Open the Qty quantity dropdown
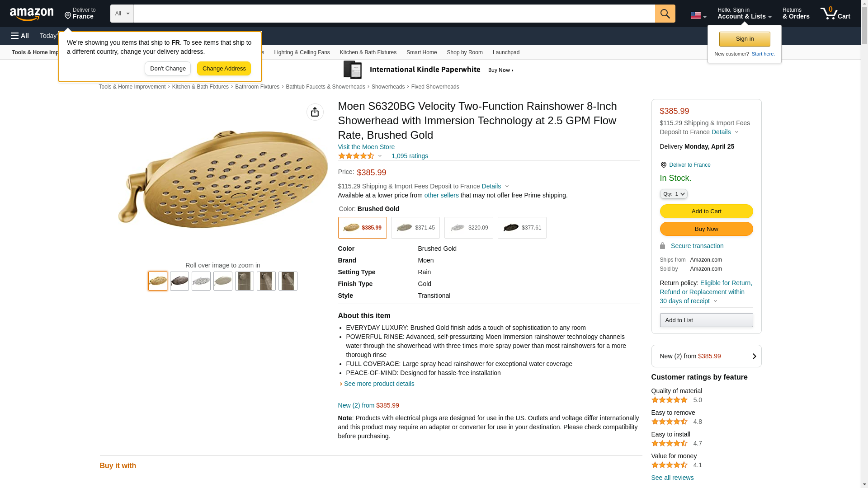This screenshot has width=868, height=488. tap(673, 194)
